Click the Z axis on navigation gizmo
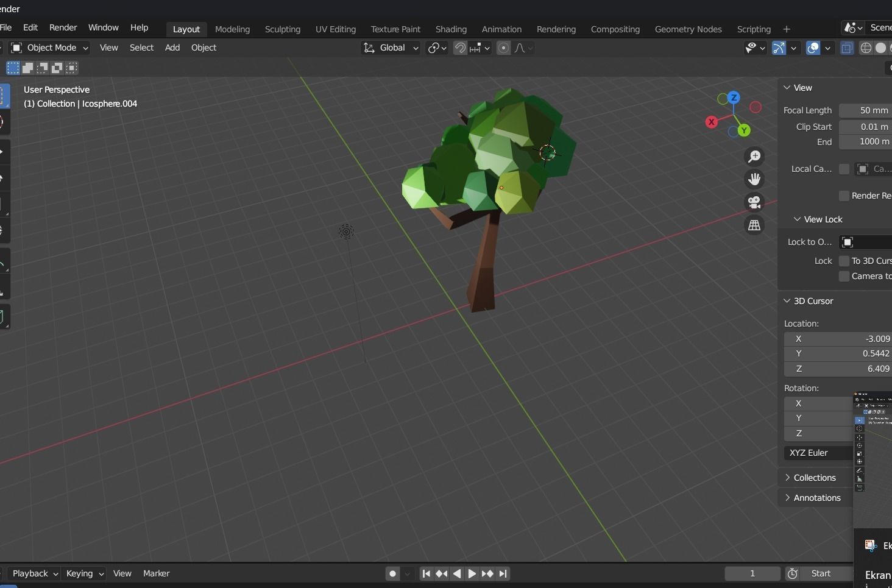892x588 pixels. coord(734,97)
